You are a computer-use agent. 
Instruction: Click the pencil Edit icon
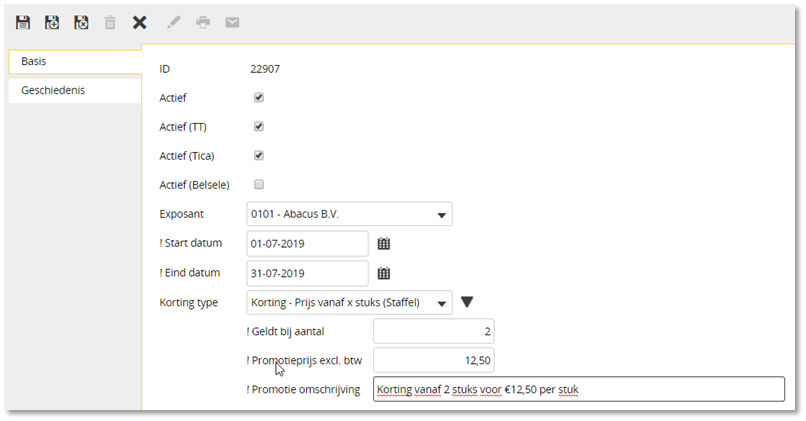click(x=174, y=22)
